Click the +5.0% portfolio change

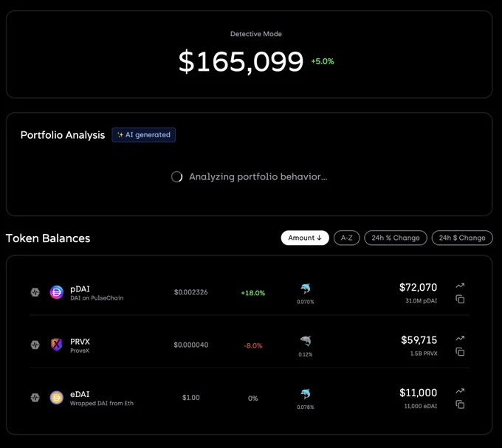[323, 61]
